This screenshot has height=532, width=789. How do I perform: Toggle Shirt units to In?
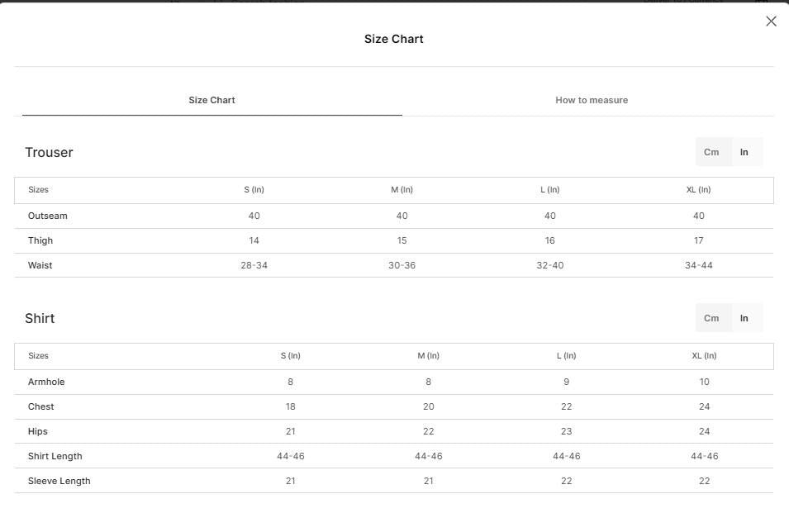pos(744,318)
